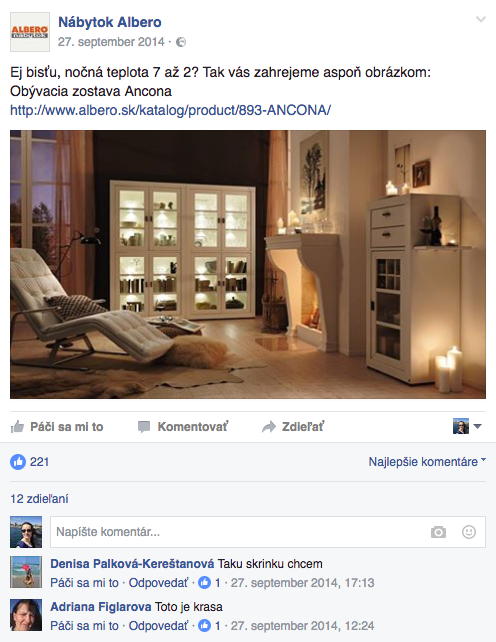Click the share arrow icon beside Zdieľať
Screen dimensions: 496x642
269,427
